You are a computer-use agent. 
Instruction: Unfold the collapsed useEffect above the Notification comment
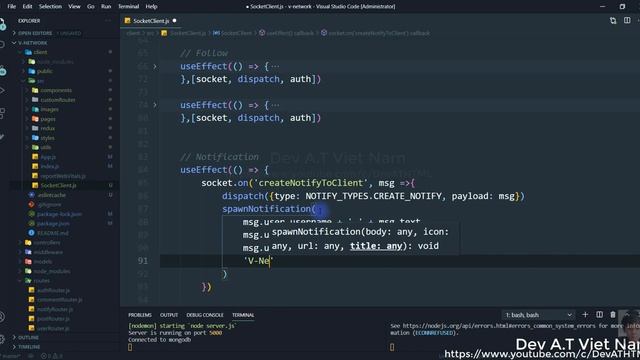(155, 105)
